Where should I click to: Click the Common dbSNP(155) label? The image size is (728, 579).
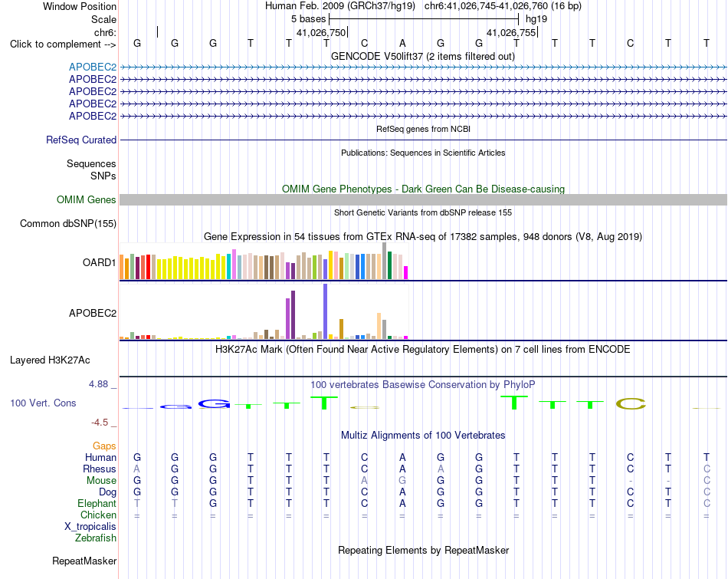(x=67, y=223)
